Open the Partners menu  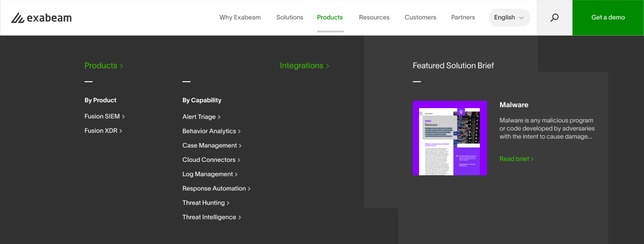463,17
